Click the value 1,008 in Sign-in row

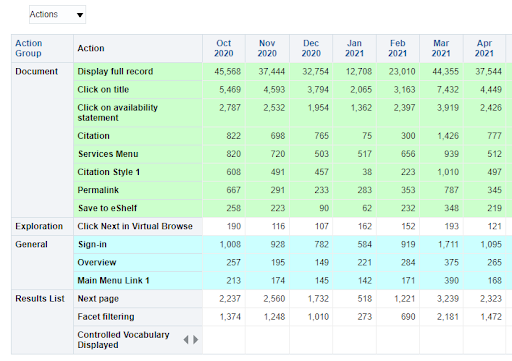click(230, 244)
